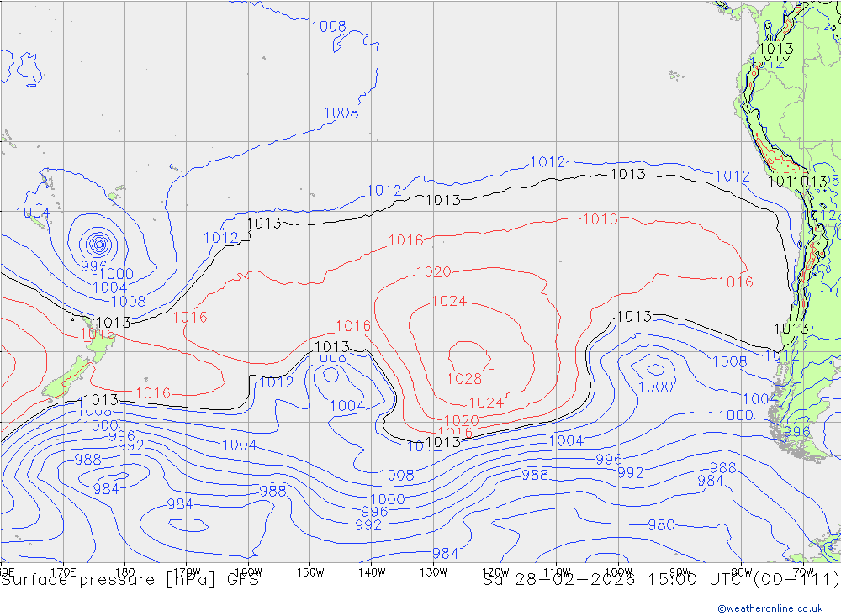Screen dimensions: 841x616
Task: Click the 140W longitude axis label
Action: coord(372,572)
